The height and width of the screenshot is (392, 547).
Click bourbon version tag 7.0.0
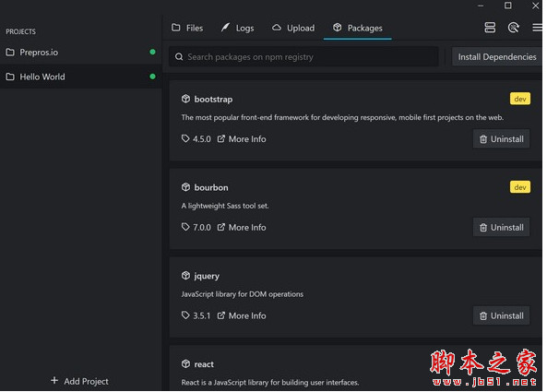tap(196, 228)
